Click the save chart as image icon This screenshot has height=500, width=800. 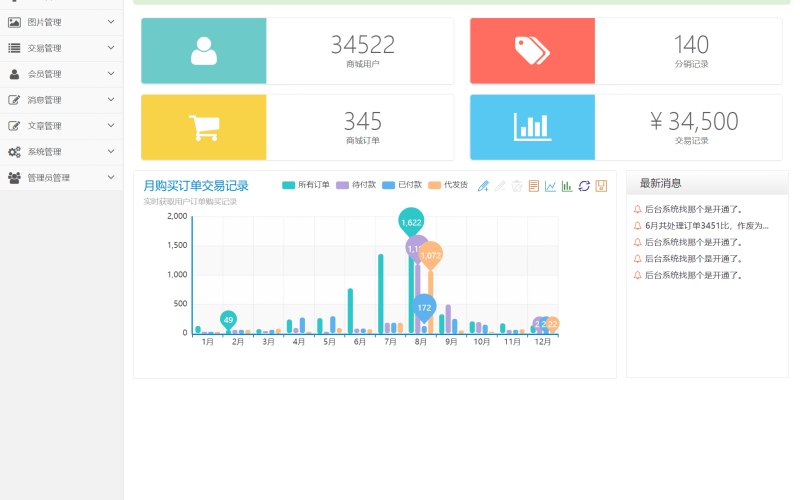pyautogui.click(x=601, y=186)
